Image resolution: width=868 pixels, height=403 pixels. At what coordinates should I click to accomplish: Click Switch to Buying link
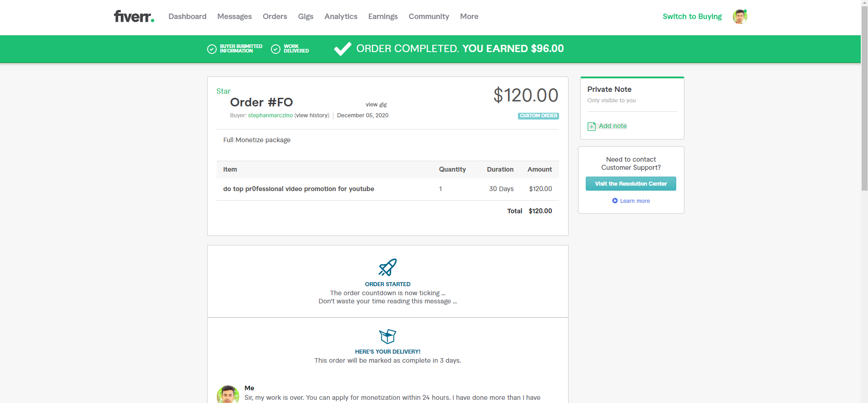tap(692, 17)
